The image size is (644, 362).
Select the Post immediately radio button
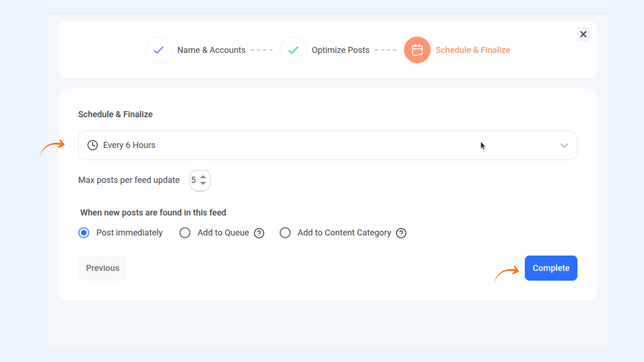[x=84, y=233]
